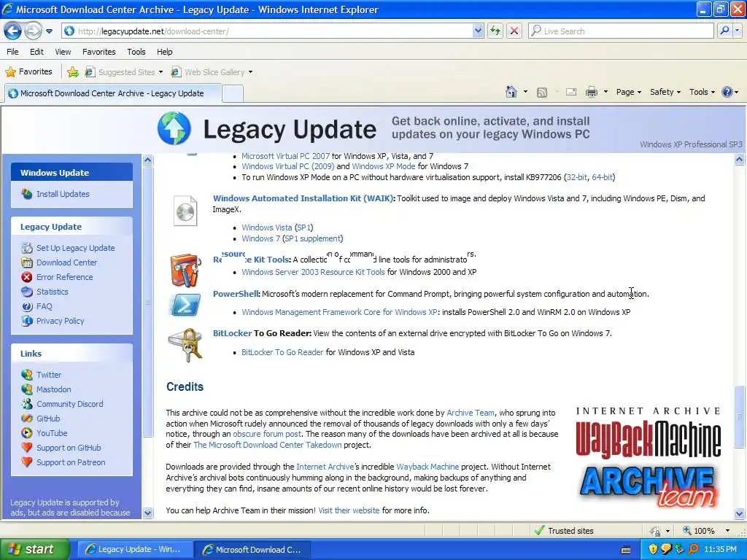Image resolution: width=747 pixels, height=560 pixels.
Task: Click the Live Search magnifier button
Action: [x=724, y=31]
